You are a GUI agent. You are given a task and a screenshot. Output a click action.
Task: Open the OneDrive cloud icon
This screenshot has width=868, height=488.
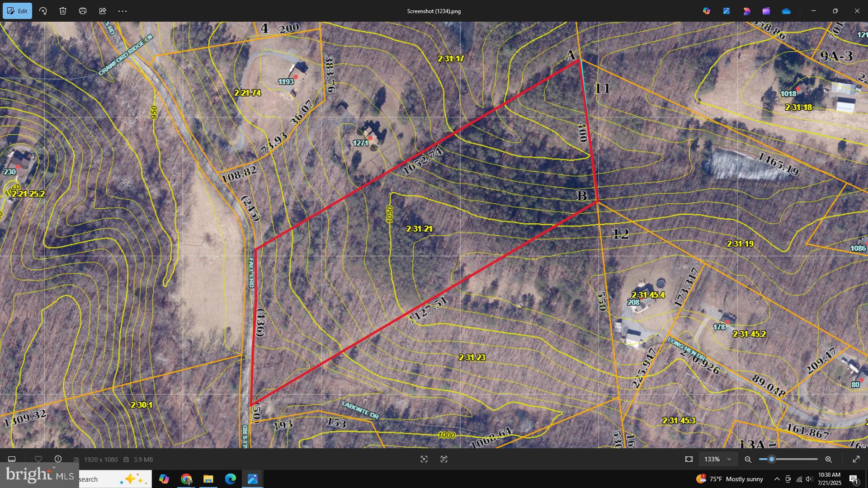786,11
